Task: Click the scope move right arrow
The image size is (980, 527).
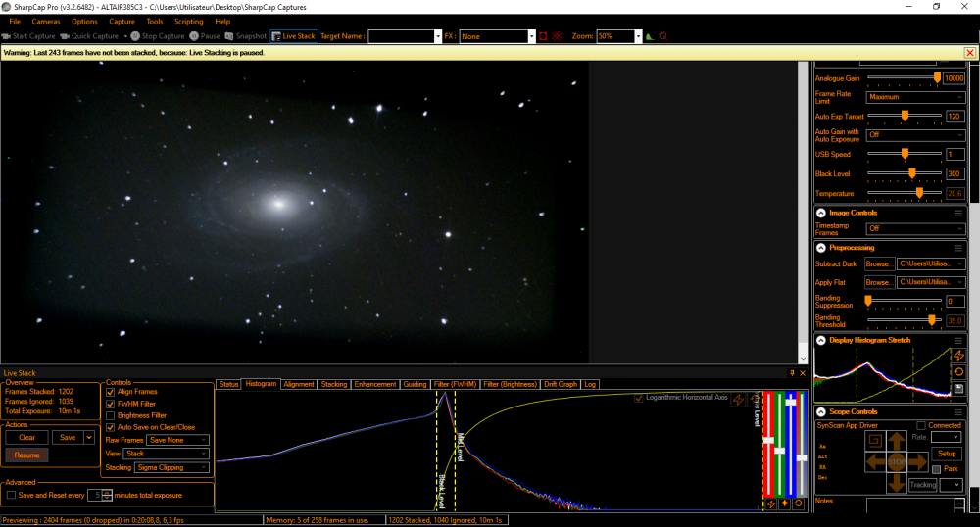Action: pos(917,462)
